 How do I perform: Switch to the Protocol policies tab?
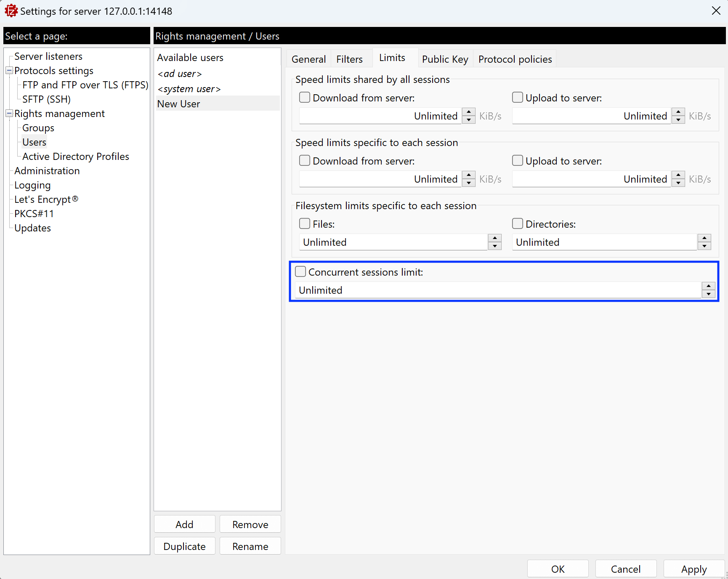[515, 59]
